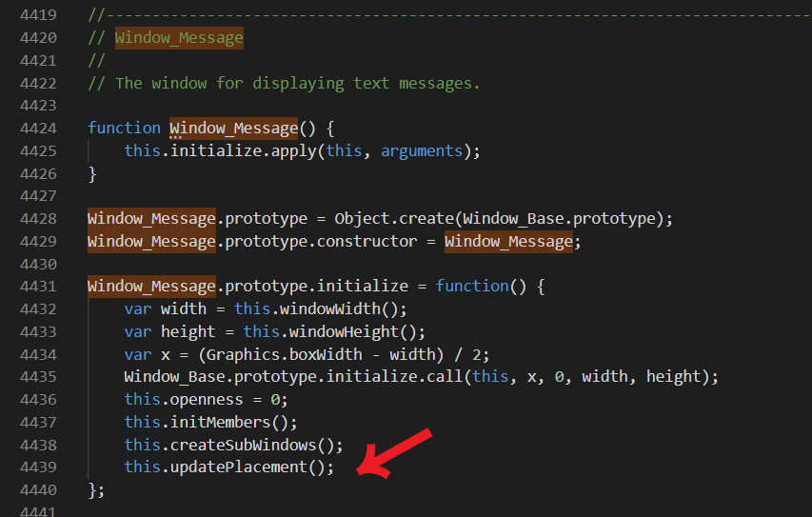Click 'var' keyword on line 4434

[x=138, y=355]
